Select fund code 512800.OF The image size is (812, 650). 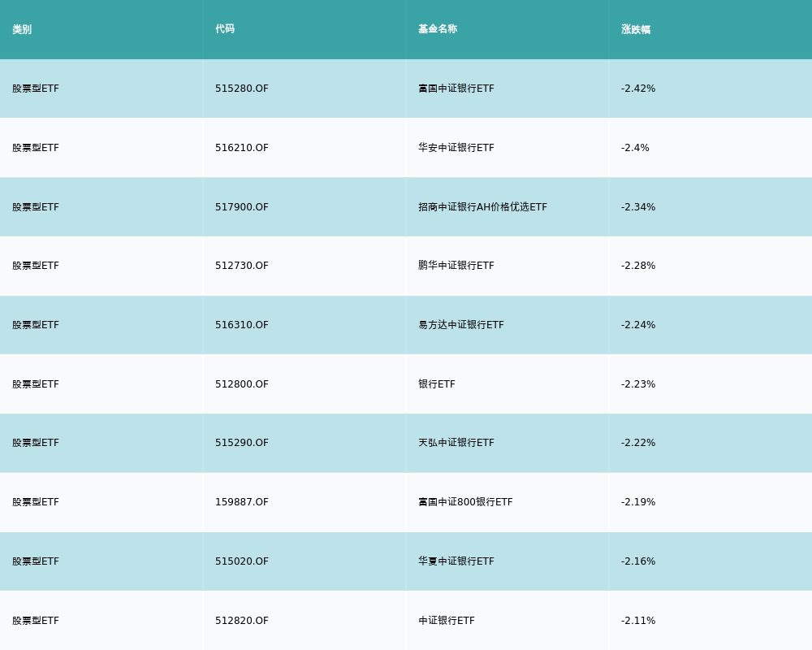(x=242, y=384)
